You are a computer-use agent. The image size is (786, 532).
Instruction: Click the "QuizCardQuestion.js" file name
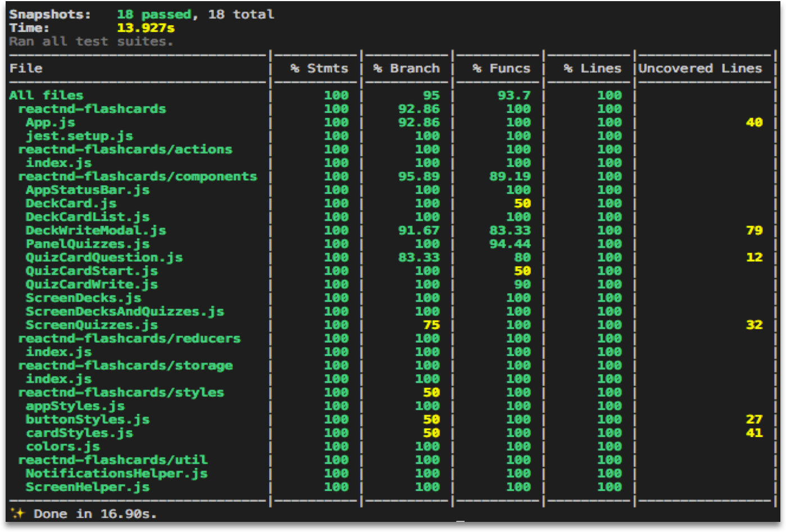tap(104, 257)
